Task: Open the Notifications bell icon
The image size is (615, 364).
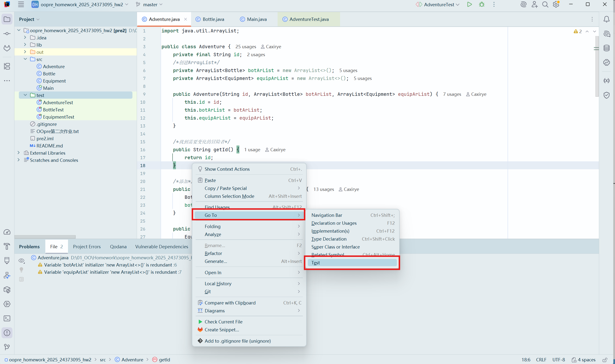Action: click(x=606, y=19)
